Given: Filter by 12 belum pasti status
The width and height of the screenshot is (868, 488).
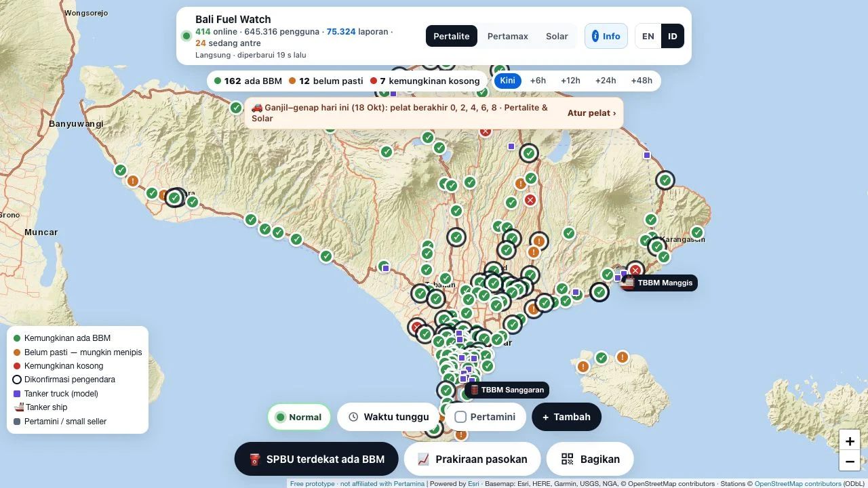Looking at the screenshot, I should (x=325, y=81).
